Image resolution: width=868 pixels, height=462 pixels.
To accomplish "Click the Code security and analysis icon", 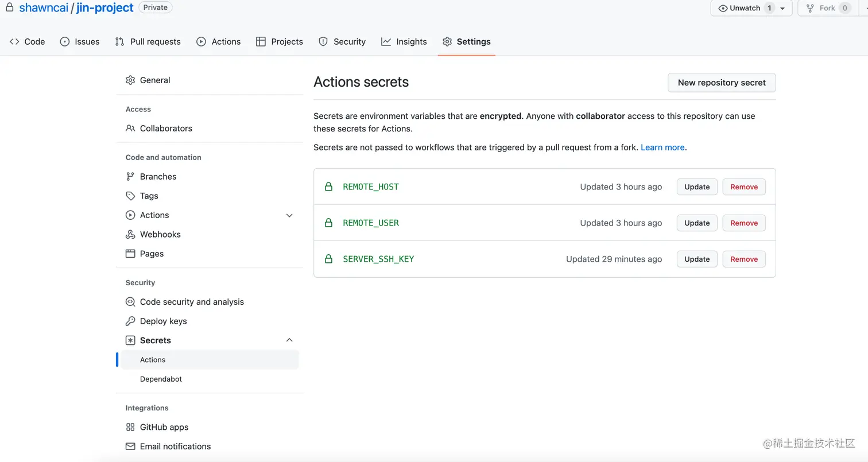I will pyautogui.click(x=130, y=302).
